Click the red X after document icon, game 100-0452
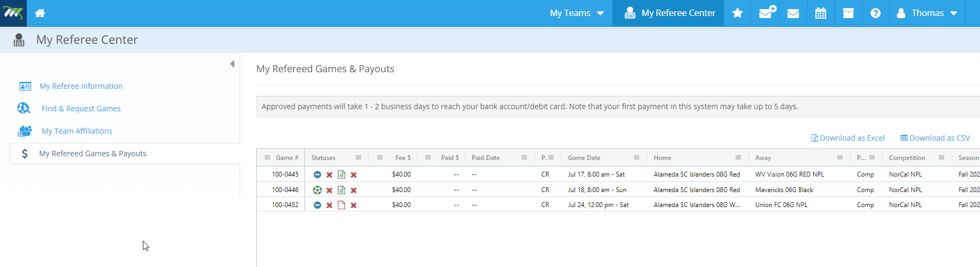 click(354, 205)
